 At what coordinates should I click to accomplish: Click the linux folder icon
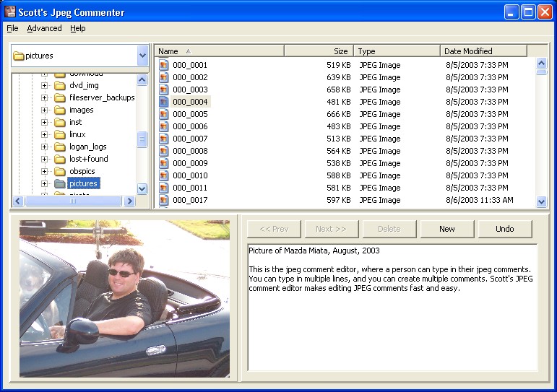click(60, 134)
